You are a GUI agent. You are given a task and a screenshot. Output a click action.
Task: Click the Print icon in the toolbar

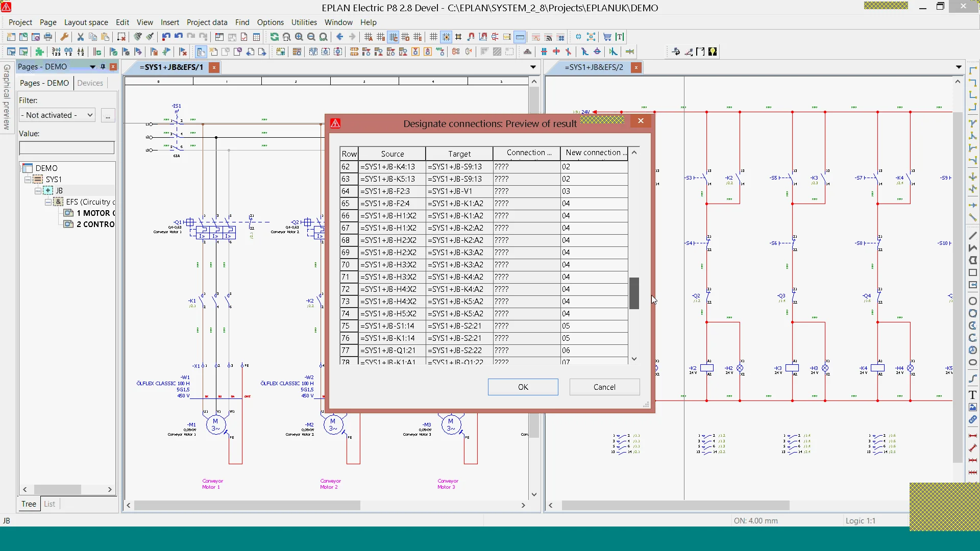pyautogui.click(x=47, y=37)
